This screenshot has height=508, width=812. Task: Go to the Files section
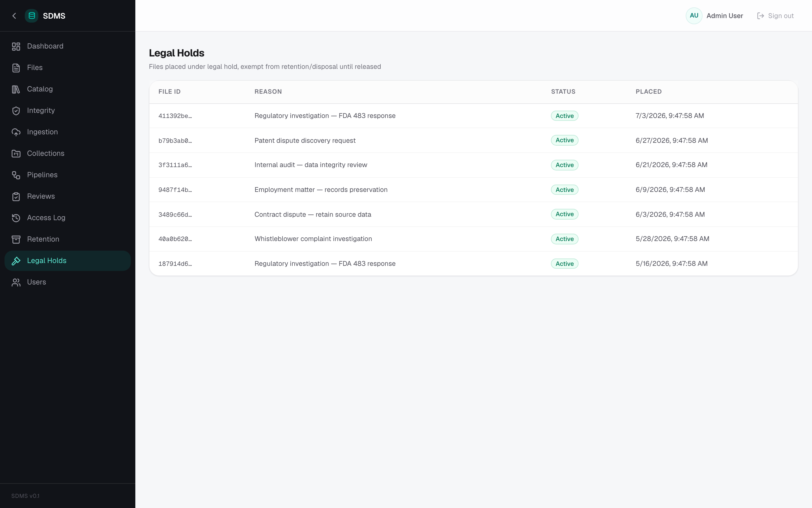pyautogui.click(x=67, y=68)
